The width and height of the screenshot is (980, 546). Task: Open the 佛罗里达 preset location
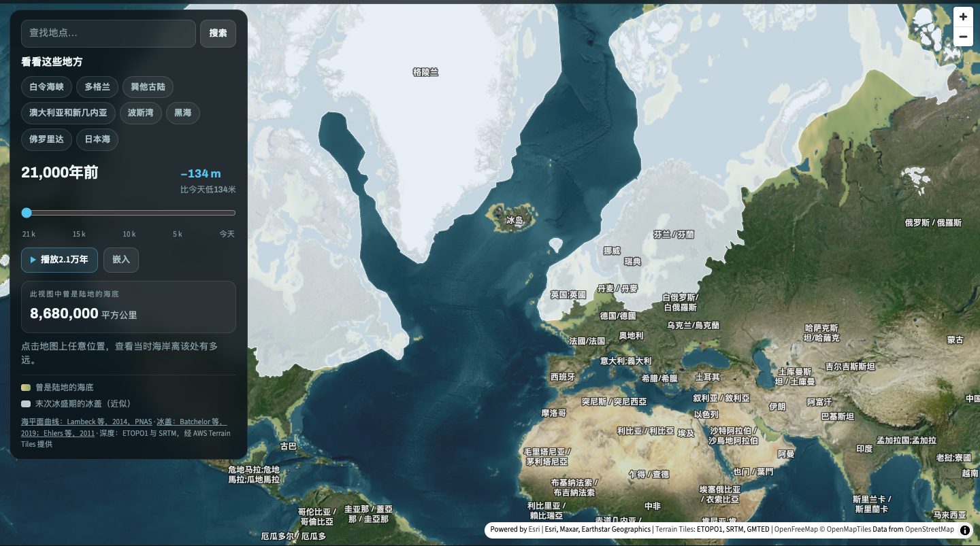(46, 139)
